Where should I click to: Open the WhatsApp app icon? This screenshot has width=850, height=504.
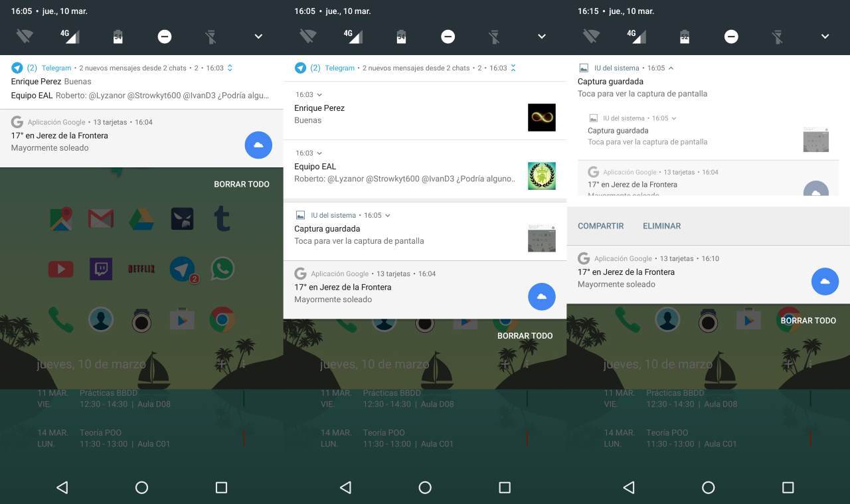pyautogui.click(x=222, y=269)
